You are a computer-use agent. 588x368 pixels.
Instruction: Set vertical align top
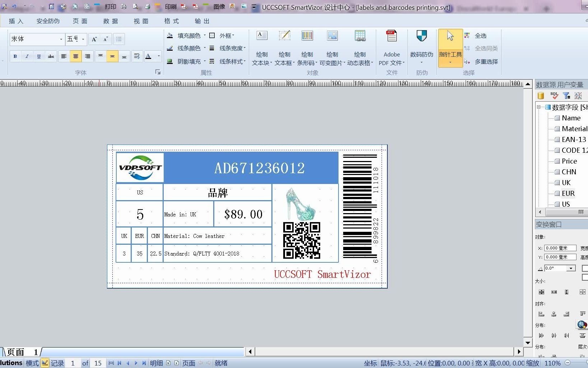(x=101, y=56)
